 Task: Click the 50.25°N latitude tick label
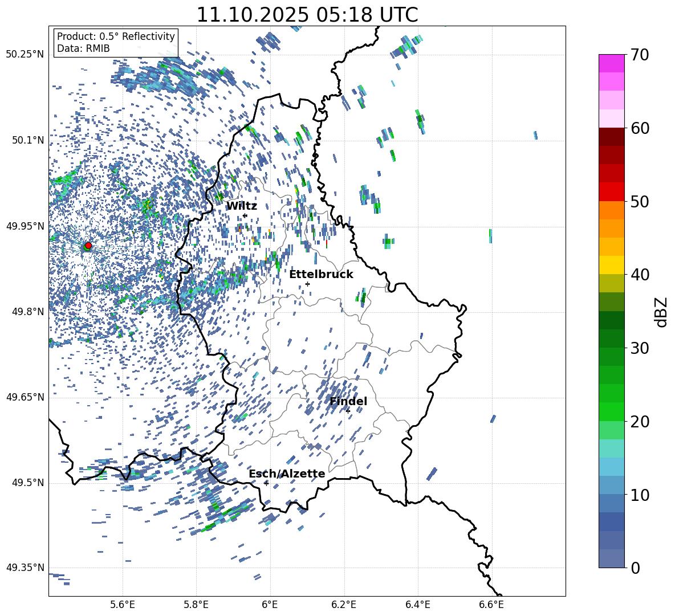click(25, 55)
